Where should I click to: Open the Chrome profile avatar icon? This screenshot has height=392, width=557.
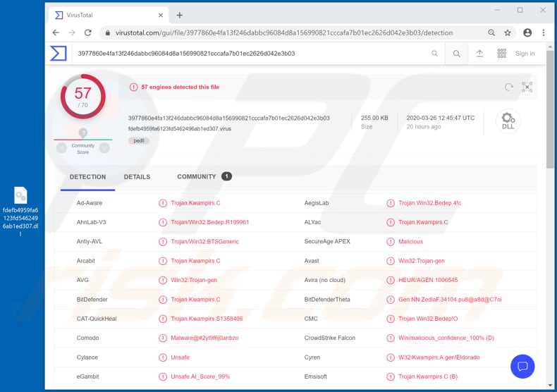coord(527,32)
